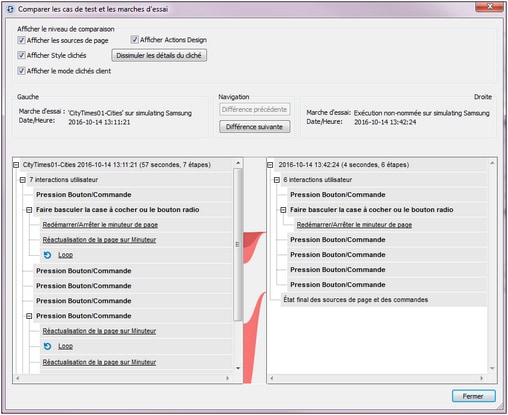Click the second Loop icon in left tree
The height and width of the screenshot is (415, 508).
coord(47,346)
